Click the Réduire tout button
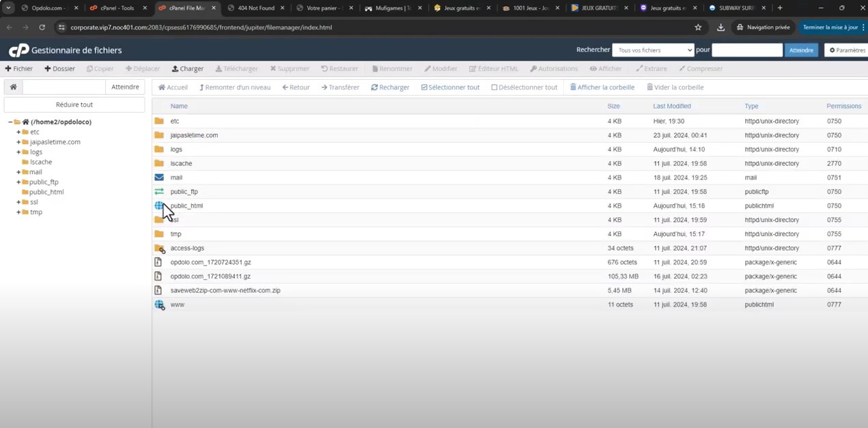 (x=74, y=104)
